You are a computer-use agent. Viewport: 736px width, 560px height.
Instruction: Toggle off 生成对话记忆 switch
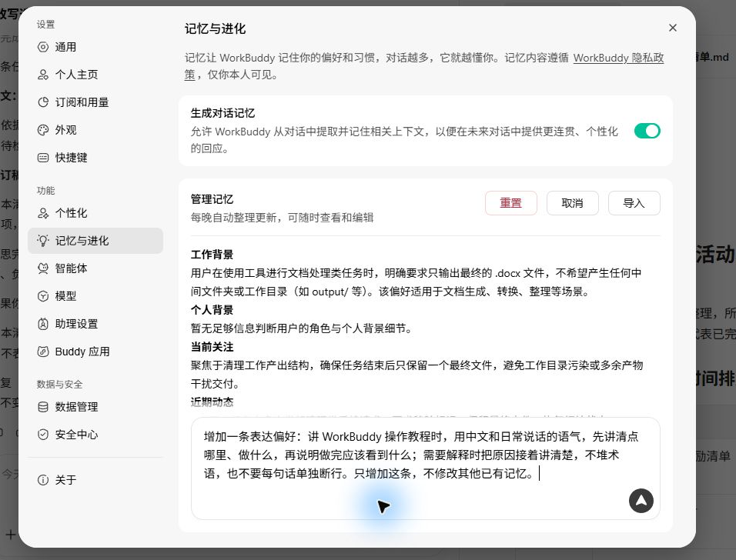click(647, 131)
